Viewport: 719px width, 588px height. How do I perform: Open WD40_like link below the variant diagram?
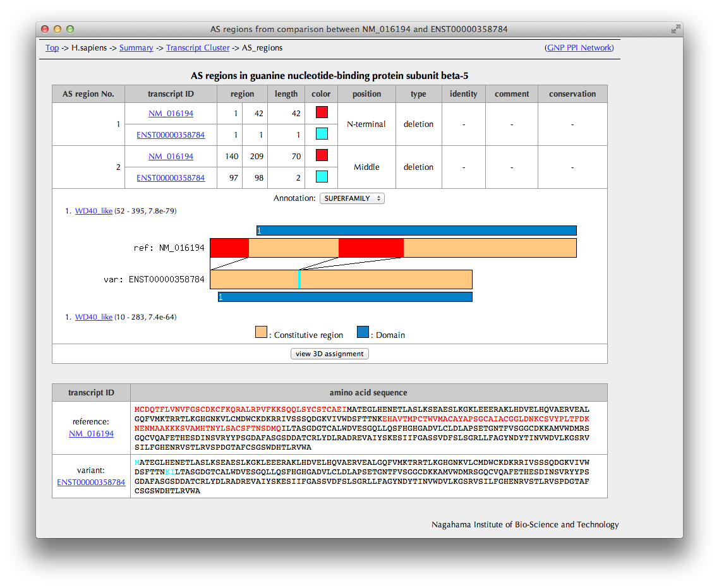pos(94,317)
